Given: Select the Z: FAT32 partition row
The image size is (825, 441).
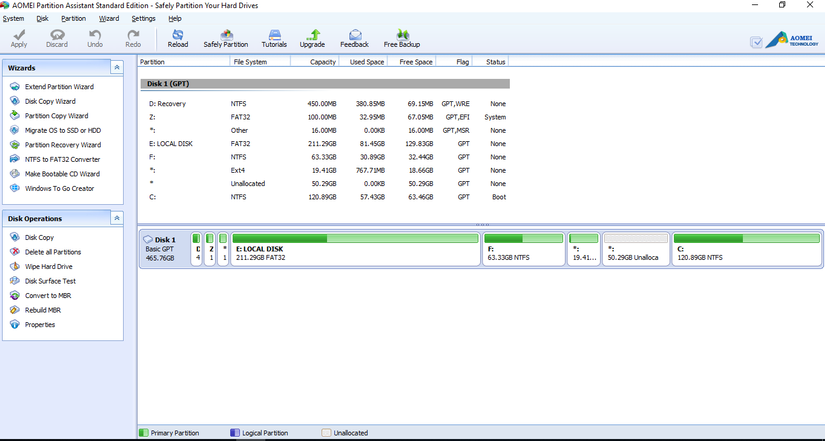Looking at the screenshot, I should click(325, 117).
